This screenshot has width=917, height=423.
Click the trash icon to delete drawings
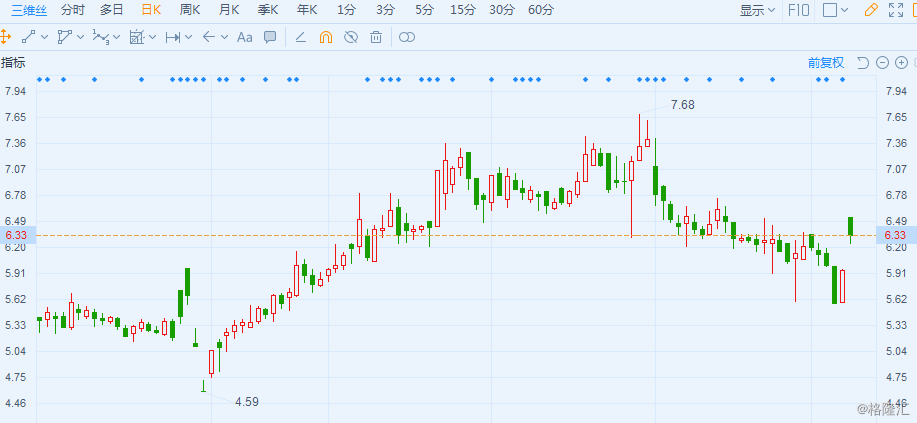coord(375,37)
